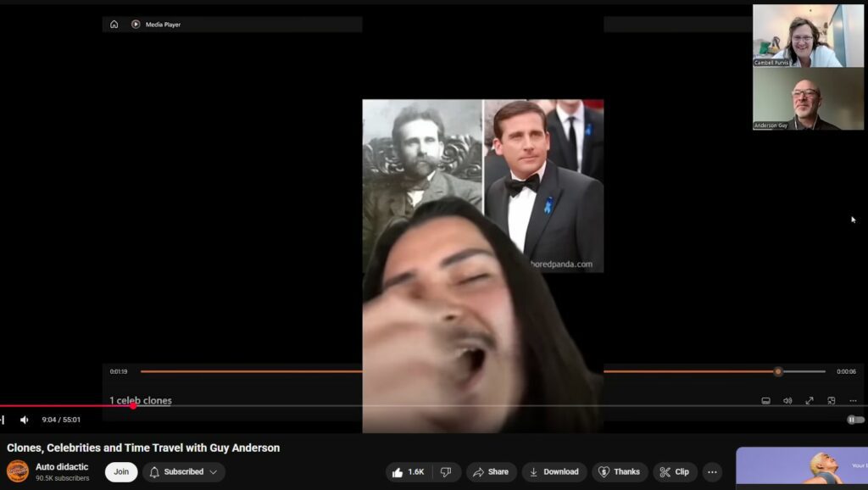This screenshot has height=490, width=868.
Task: Click the 9:04 / 55:01 time display
Action: 61,420
